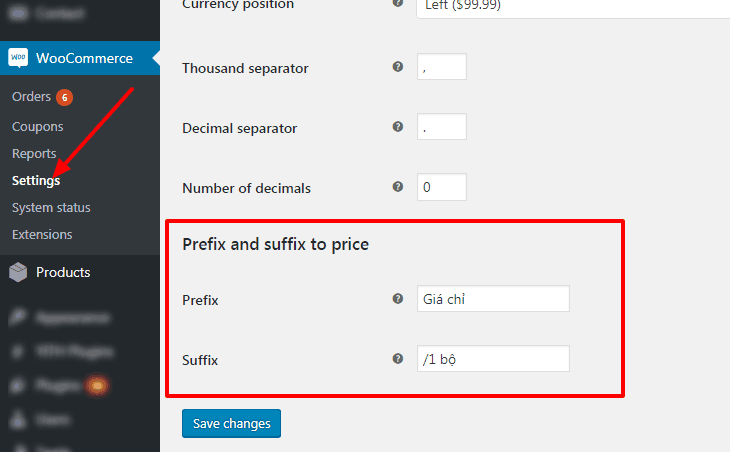Screen dimensions: 730x452
Task: Click help icon beside Number of decimals
Action: point(398,187)
